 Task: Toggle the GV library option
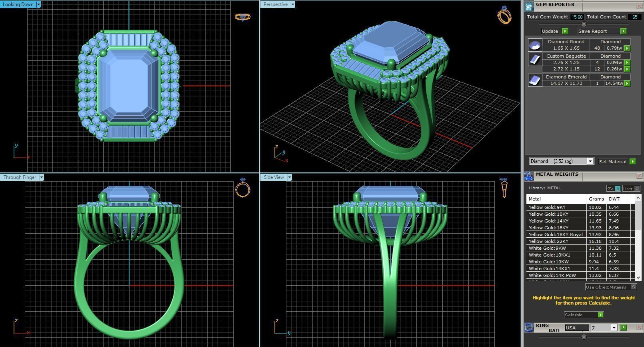pyautogui.click(x=614, y=189)
